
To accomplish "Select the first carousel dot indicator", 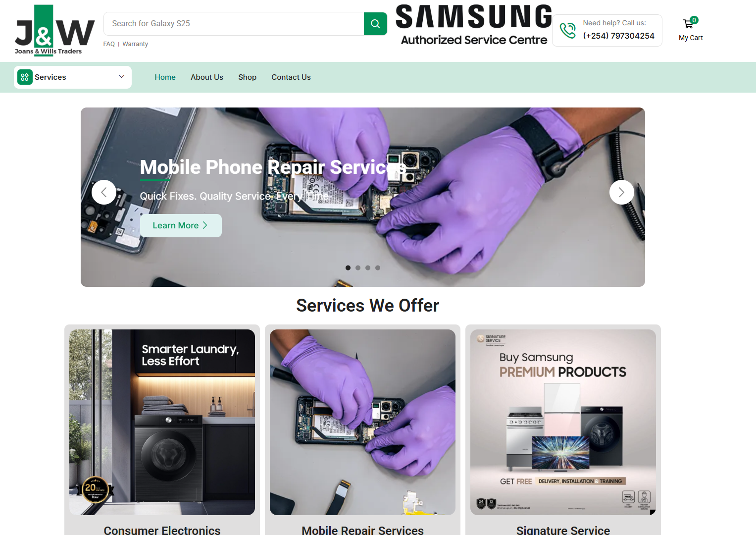I will [x=348, y=268].
